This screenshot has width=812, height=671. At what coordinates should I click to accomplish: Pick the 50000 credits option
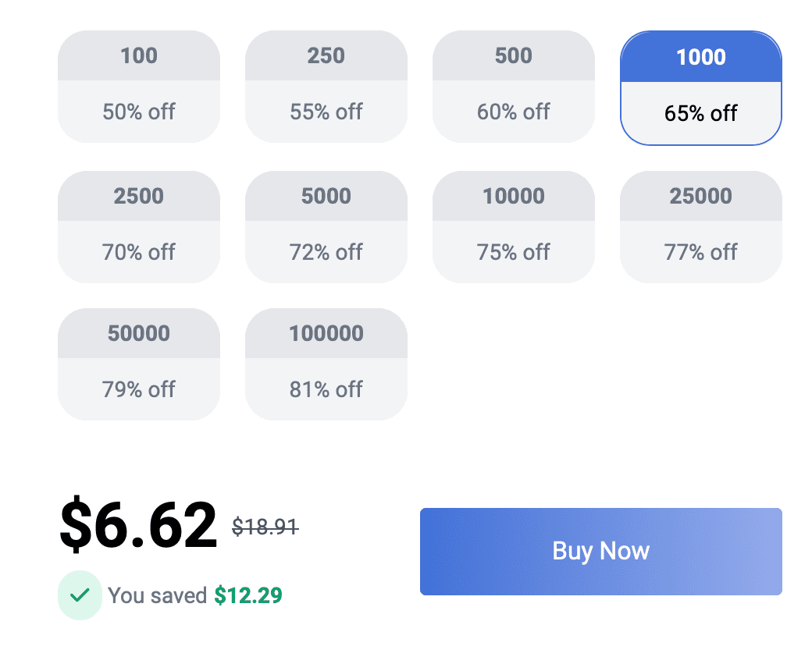pos(138,364)
